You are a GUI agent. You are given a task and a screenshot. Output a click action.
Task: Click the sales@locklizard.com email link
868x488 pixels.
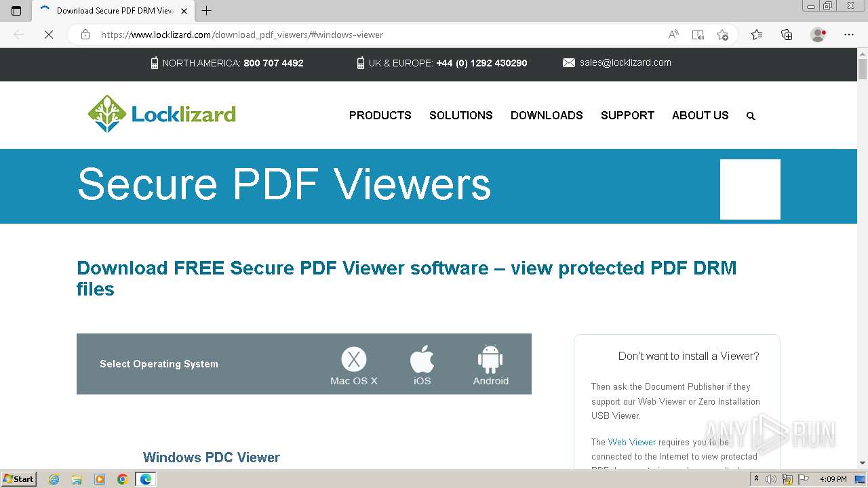coord(625,62)
